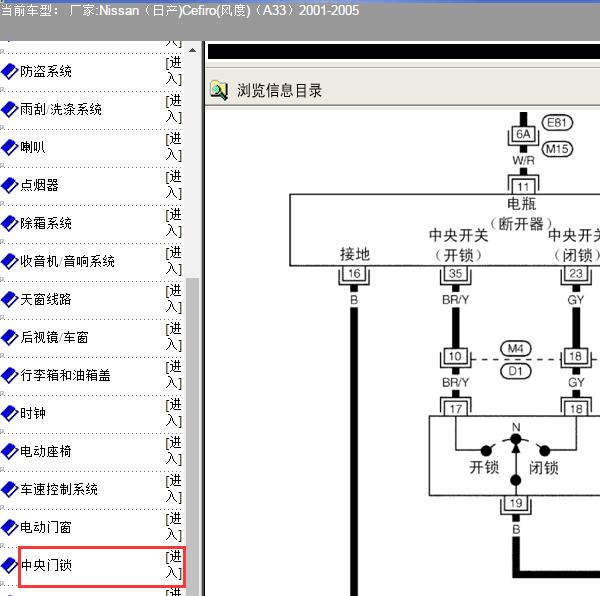
Task: Select 后视镜/车窗 in the list
Action: tap(54, 337)
